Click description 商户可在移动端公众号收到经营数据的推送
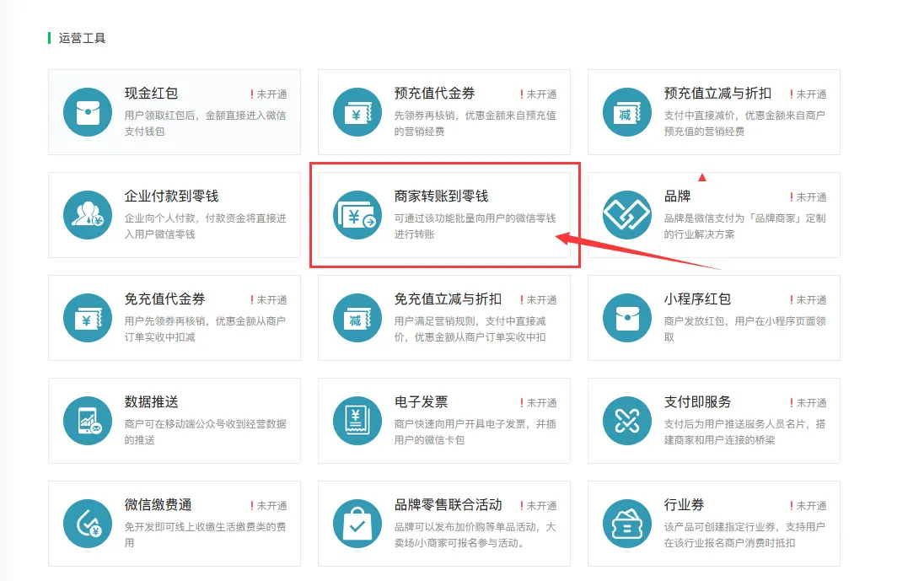The width and height of the screenshot is (924, 581). coord(205,432)
